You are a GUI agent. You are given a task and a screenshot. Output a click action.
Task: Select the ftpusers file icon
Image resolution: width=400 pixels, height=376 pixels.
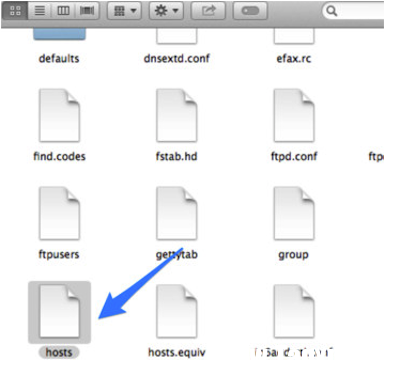pyautogui.click(x=59, y=213)
